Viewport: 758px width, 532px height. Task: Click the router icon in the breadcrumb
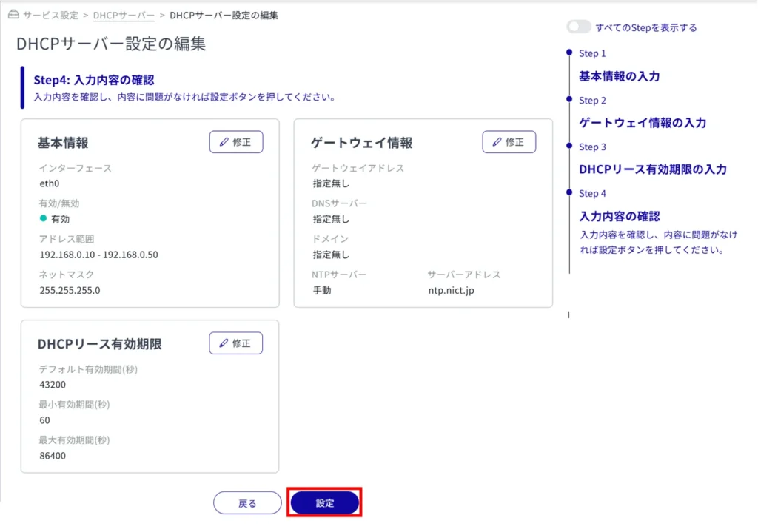point(13,15)
